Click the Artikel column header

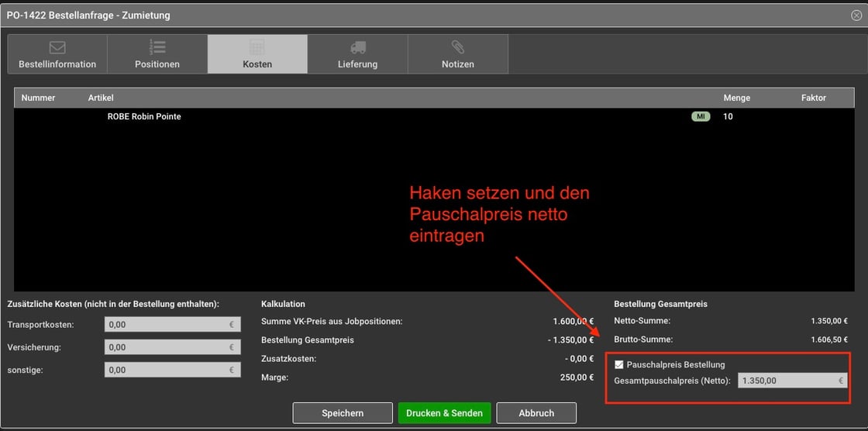(101, 98)
